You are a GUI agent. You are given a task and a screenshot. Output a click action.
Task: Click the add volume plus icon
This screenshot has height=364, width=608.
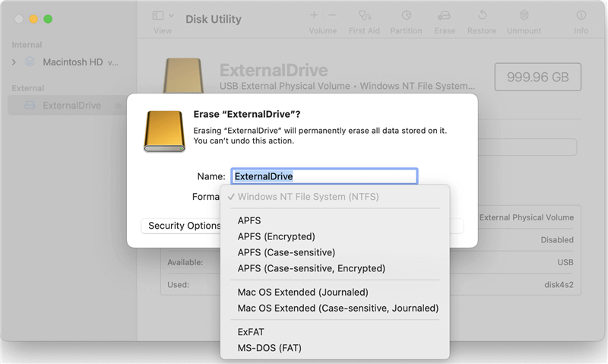pos(314,15)
